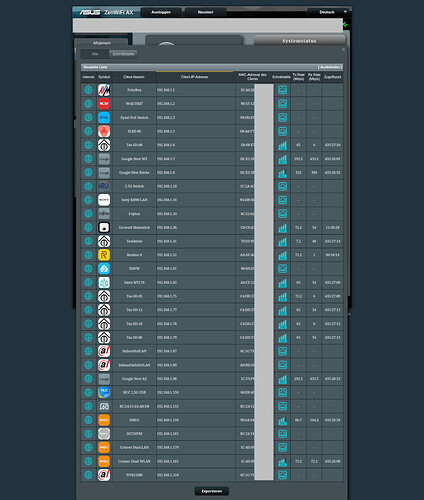Click the Neustart button
Image resolution: width=424 pixels, height=500 pixels.
tap(205, 12)
